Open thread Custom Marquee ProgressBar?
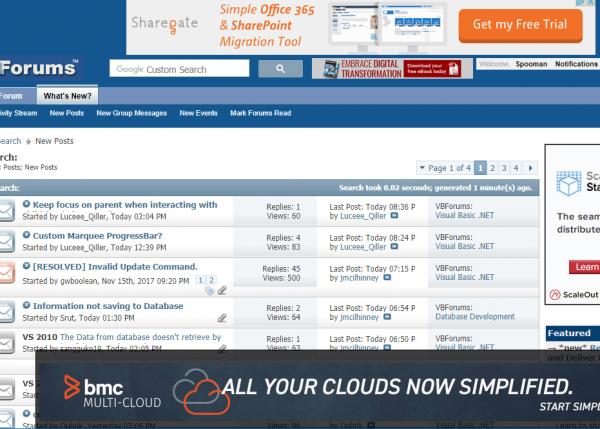 [98, 236]
